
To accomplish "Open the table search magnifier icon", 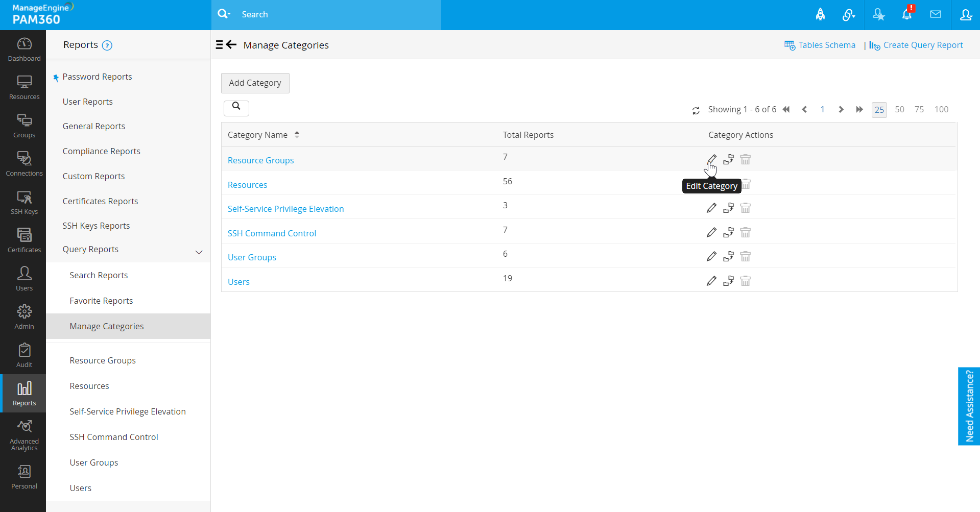I will pos(236,107).
